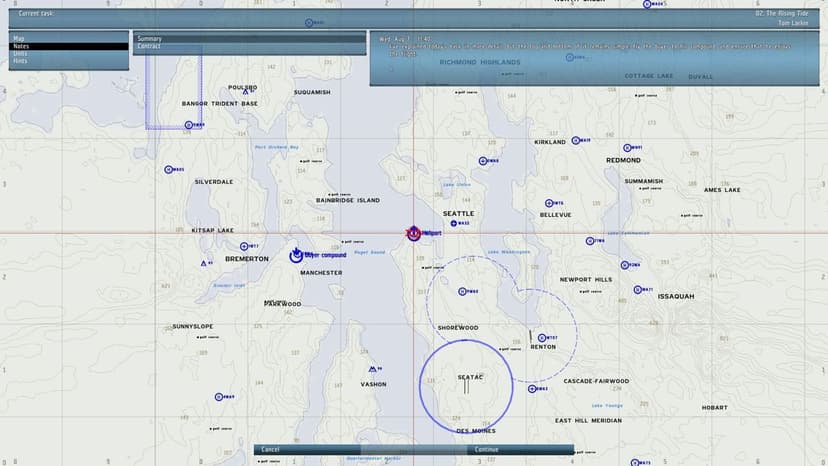Select the triangle marker at Poulsbo
The width and height of the screenshot is (828, 466).
click(245, 92)
